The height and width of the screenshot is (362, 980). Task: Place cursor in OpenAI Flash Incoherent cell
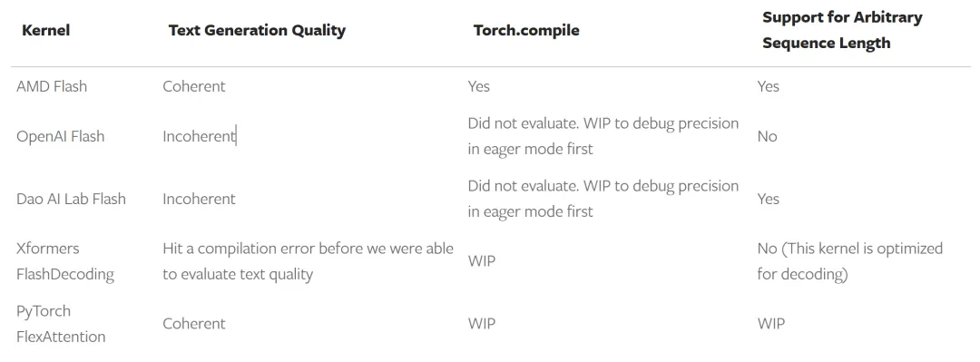[x=199, y=136]
